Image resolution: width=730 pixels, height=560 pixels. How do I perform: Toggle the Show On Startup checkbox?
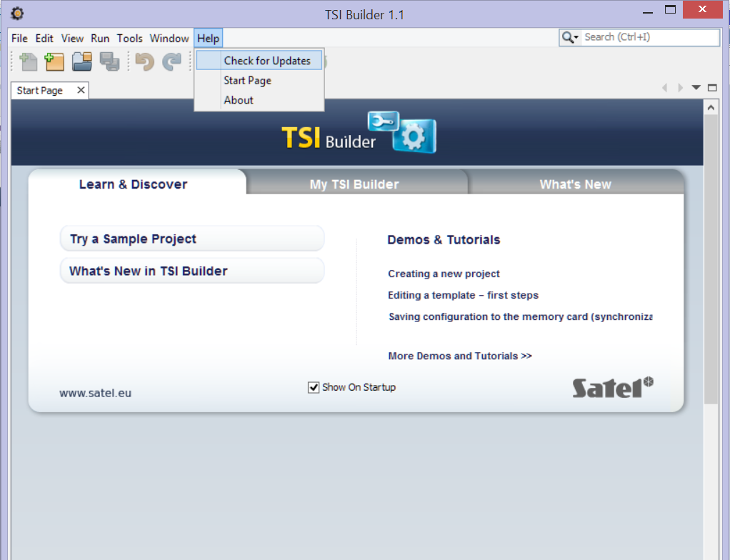[x=314, y=387]
